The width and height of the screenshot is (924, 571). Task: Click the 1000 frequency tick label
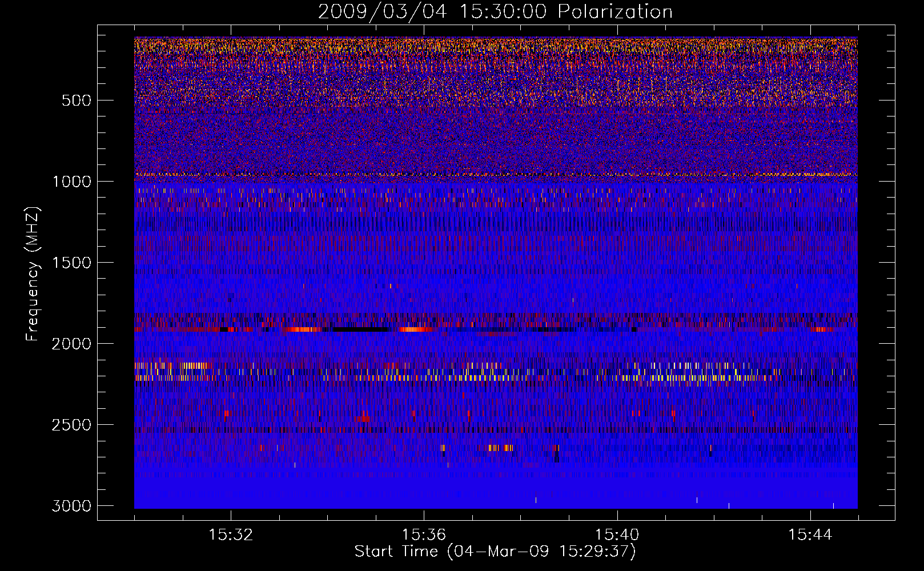pos(72,182)
